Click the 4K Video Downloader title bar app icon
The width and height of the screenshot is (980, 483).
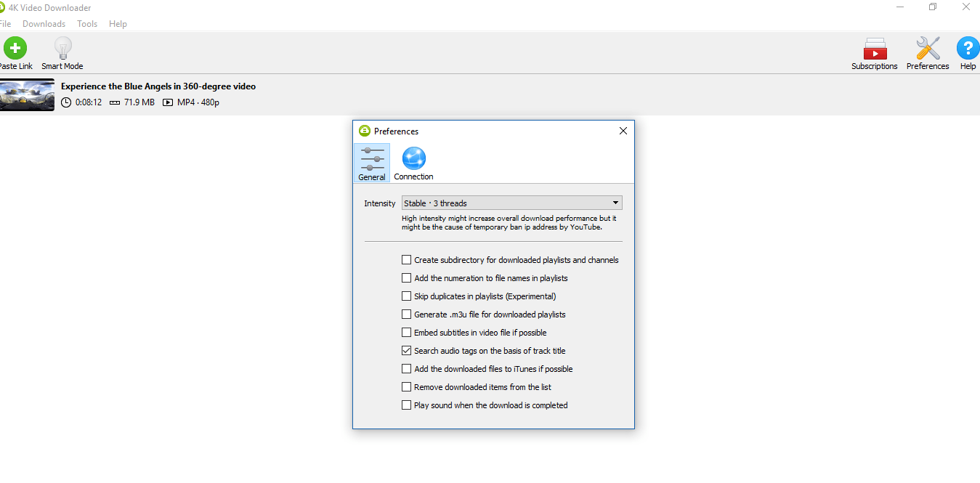[2, 7]
